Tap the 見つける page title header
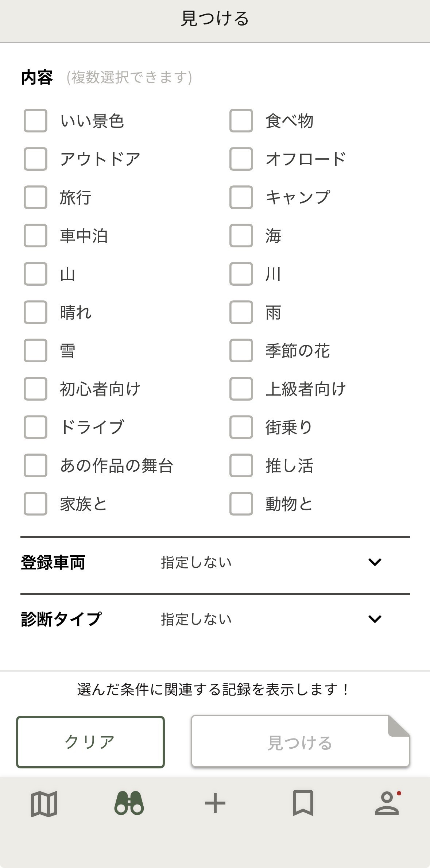 [215, 19]
